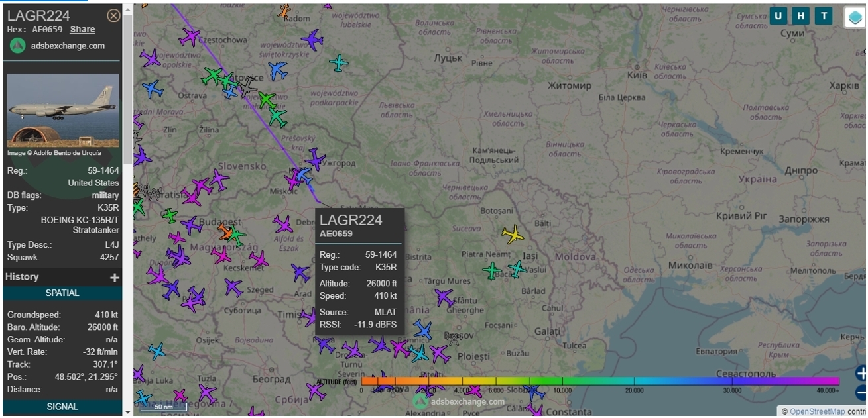
Task: Visit adsbexchange.com logo link in sidebar
Action: pyautogui.click(x=57, y=46)
